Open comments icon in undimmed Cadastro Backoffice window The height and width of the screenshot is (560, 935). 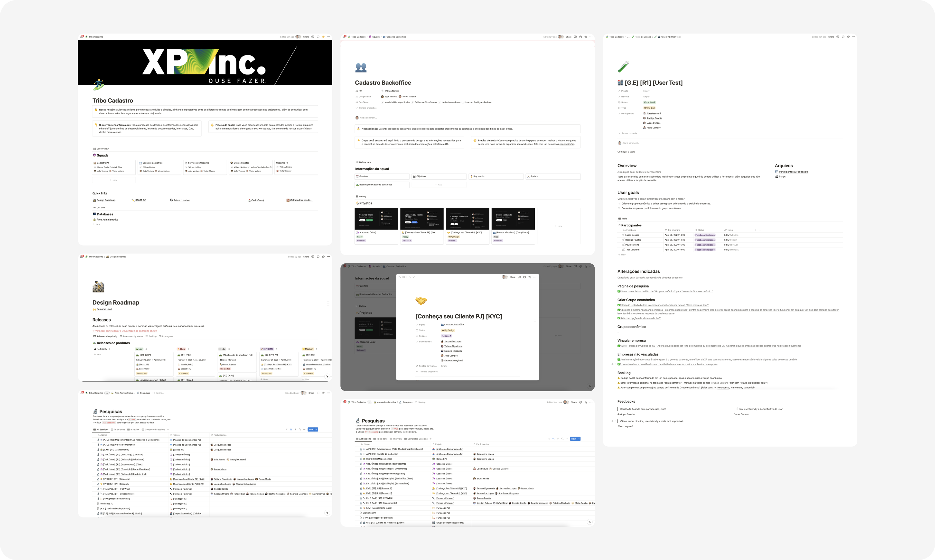point(575,37)
